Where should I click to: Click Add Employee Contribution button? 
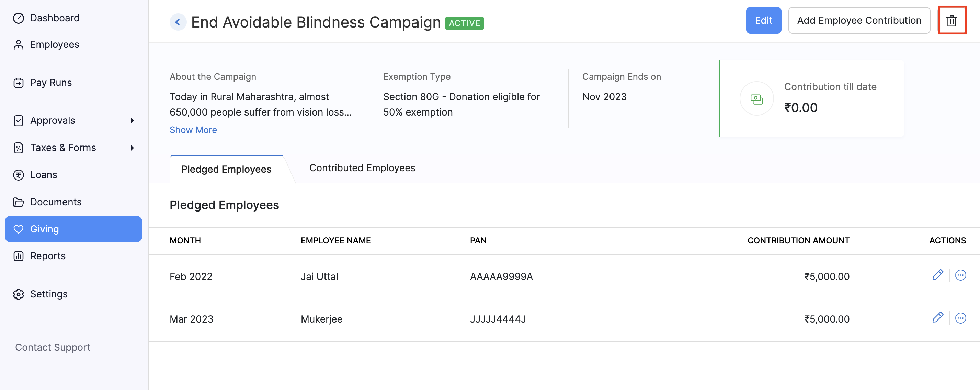(x=859, y=21)
